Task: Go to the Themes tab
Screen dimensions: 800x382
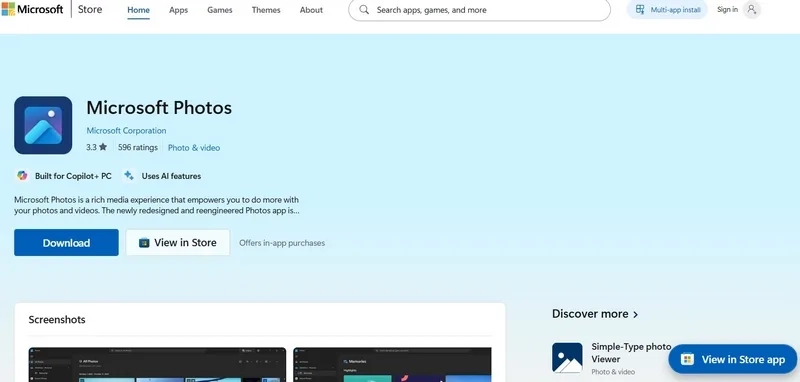Action: [266, 10]
